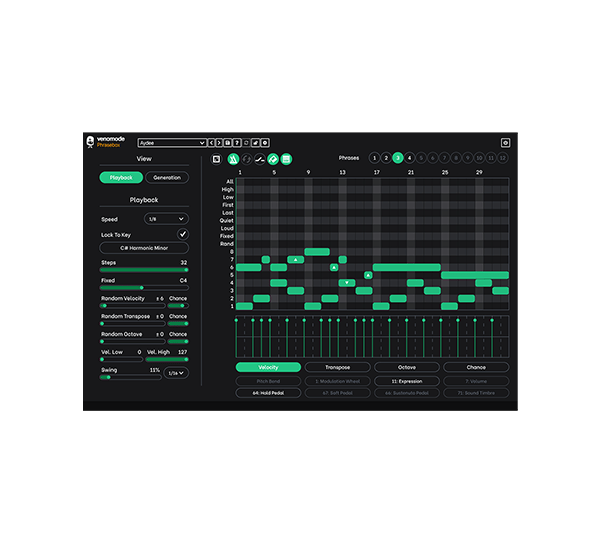Open help with the question mark icon

(x=237, y=143)
